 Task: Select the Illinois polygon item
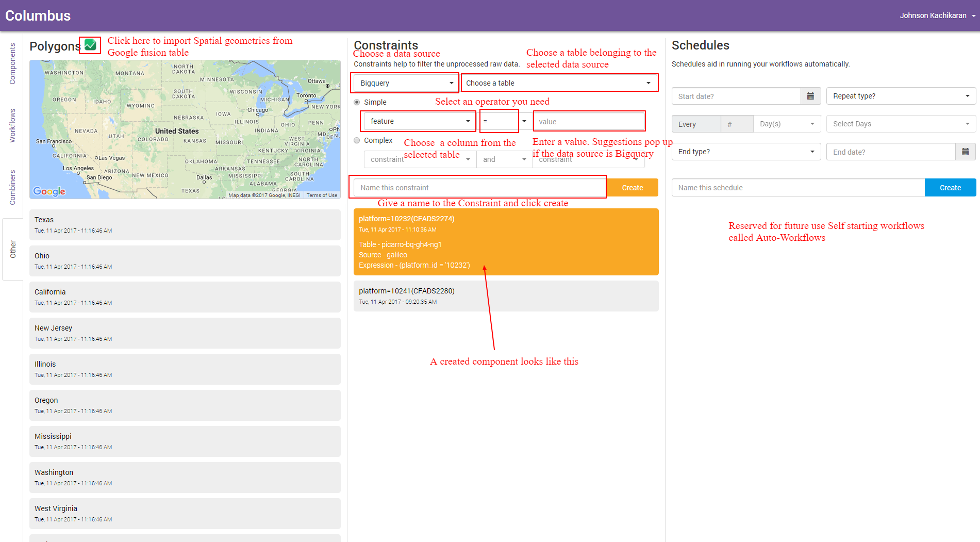[x=185, y=369]
